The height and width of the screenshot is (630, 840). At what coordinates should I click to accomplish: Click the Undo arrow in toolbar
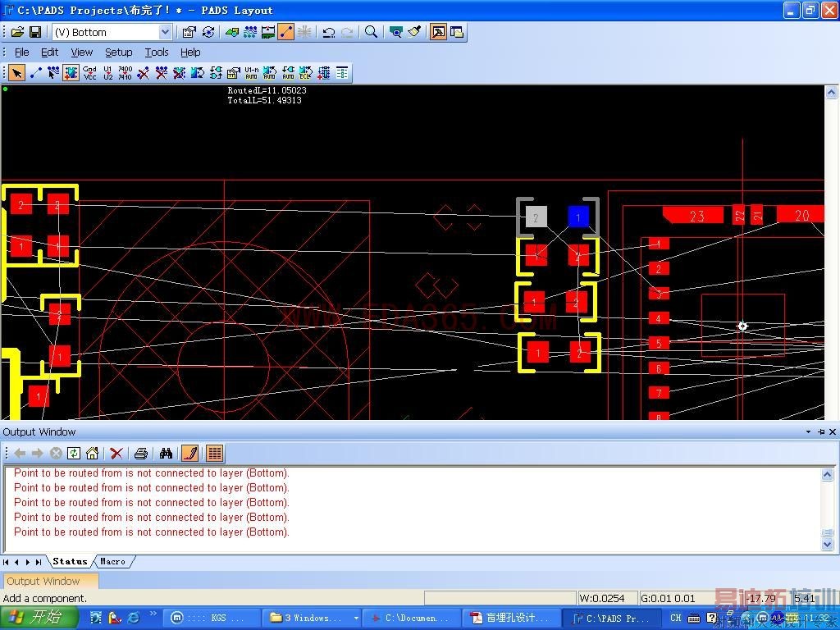point(328,32)
